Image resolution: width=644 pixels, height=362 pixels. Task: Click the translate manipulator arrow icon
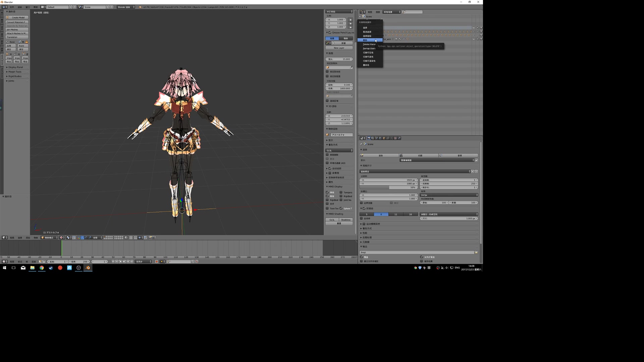(83, 238)
